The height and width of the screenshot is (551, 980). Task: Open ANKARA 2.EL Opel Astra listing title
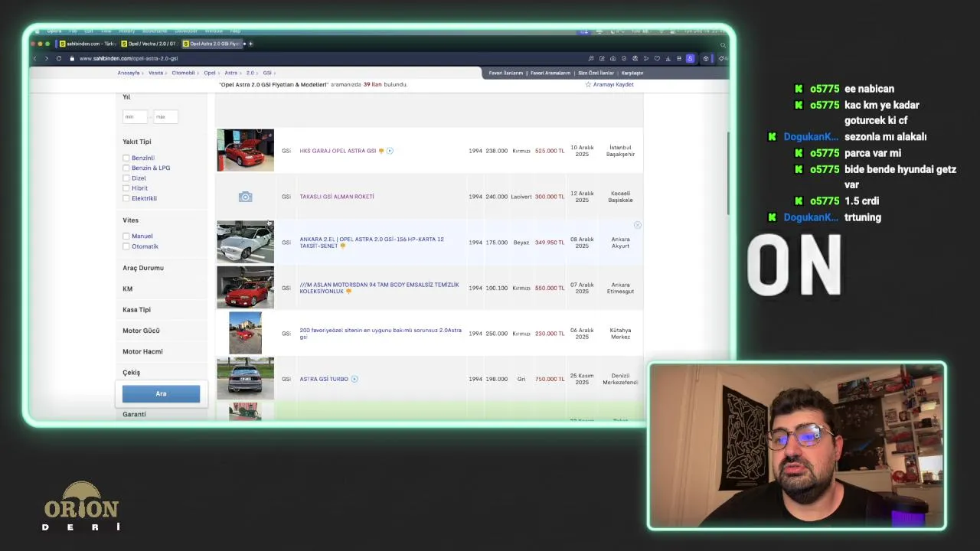pyautogui.click(x=371, y=242)
